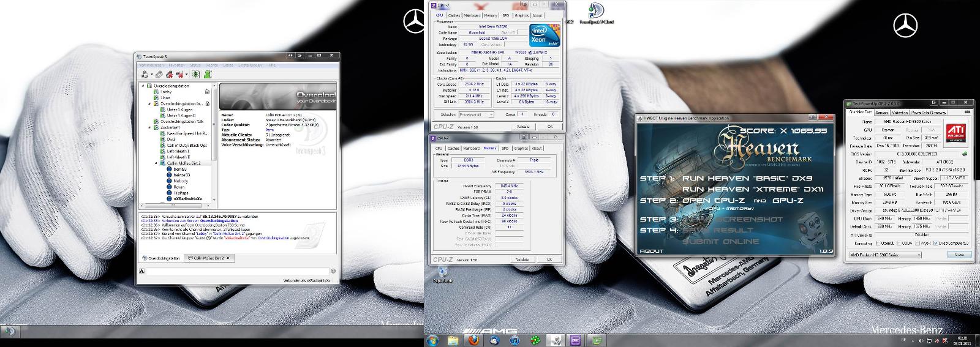This screenshot has width=980, height=347.
Task: Open the connect icon's dropdown arrow in TeamSpeak
Action: tap(152, 75)
